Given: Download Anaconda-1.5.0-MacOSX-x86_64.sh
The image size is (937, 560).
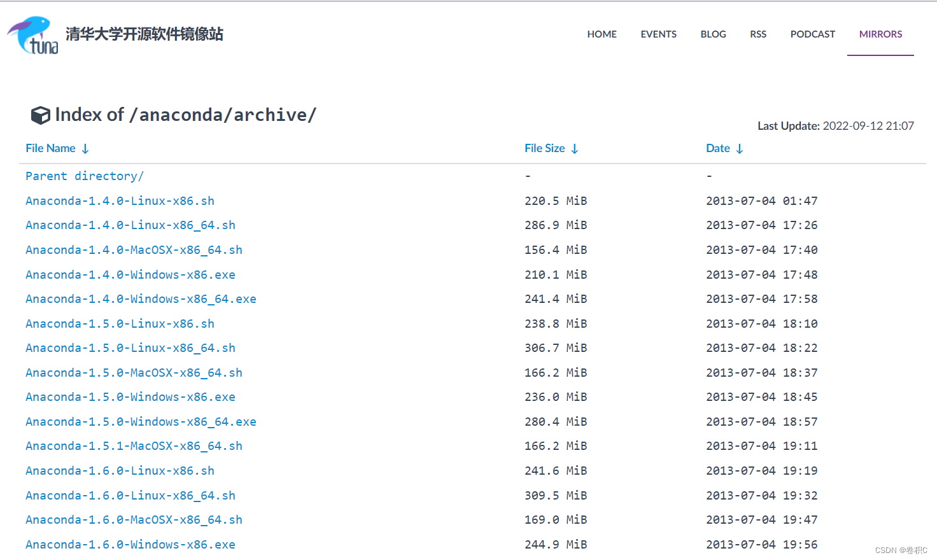Looking at the screenshot, I should (x=134, y=373).
